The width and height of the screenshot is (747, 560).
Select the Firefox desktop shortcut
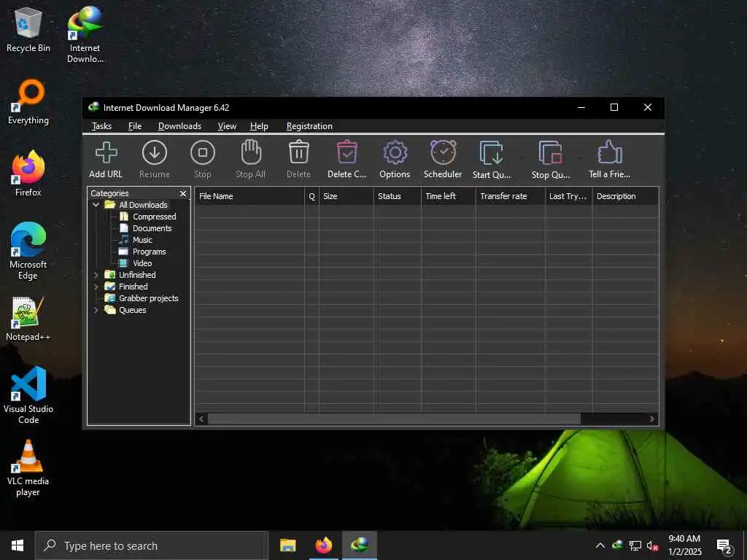coord(28,174)
